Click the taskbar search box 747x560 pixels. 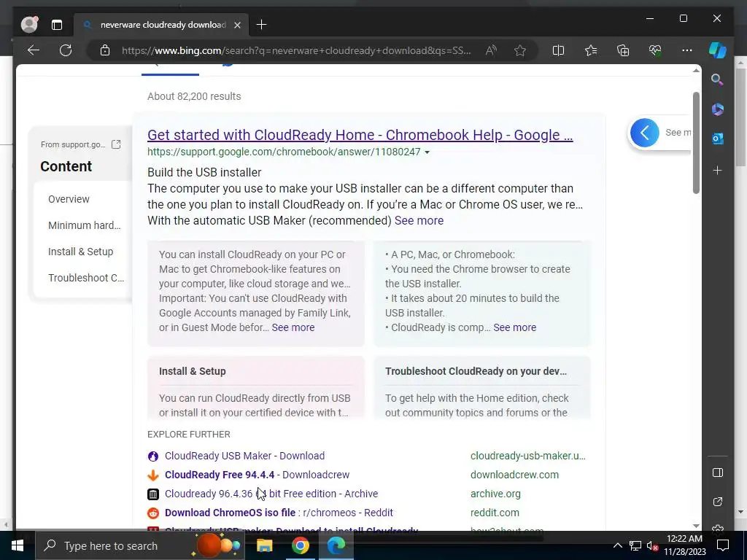(139, 545)
